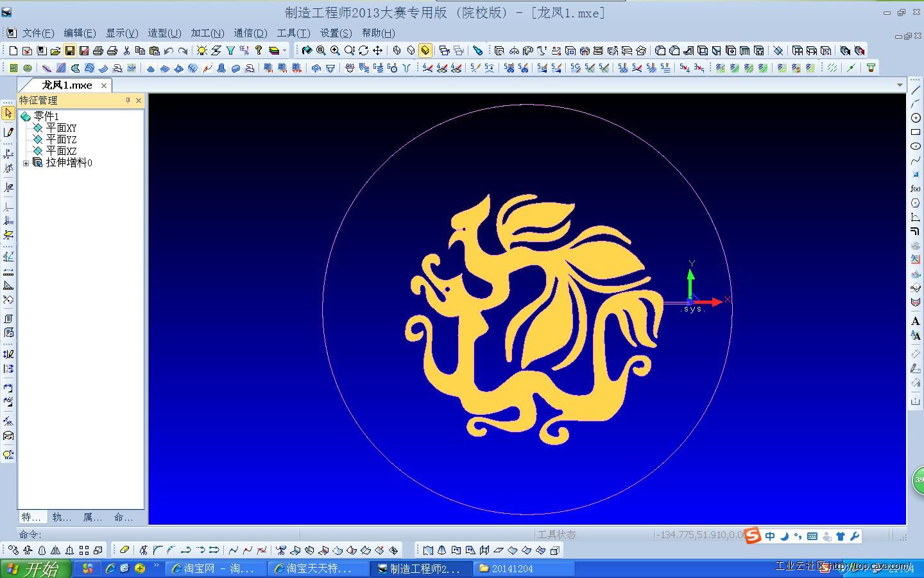Viewport: 924px width, 578px height.
Task: Switch to the 特... panel tab
Action: pos(31,517)
